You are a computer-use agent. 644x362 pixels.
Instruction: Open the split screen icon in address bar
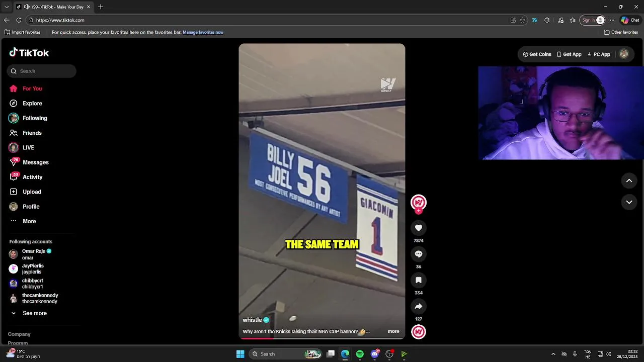pos(513,20)
